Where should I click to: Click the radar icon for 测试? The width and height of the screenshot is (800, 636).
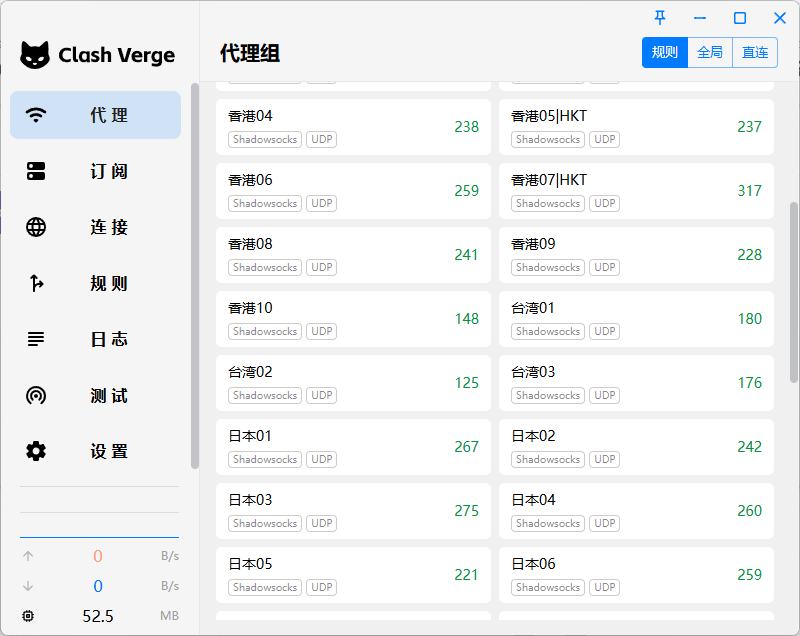click(x=36, y=395)
